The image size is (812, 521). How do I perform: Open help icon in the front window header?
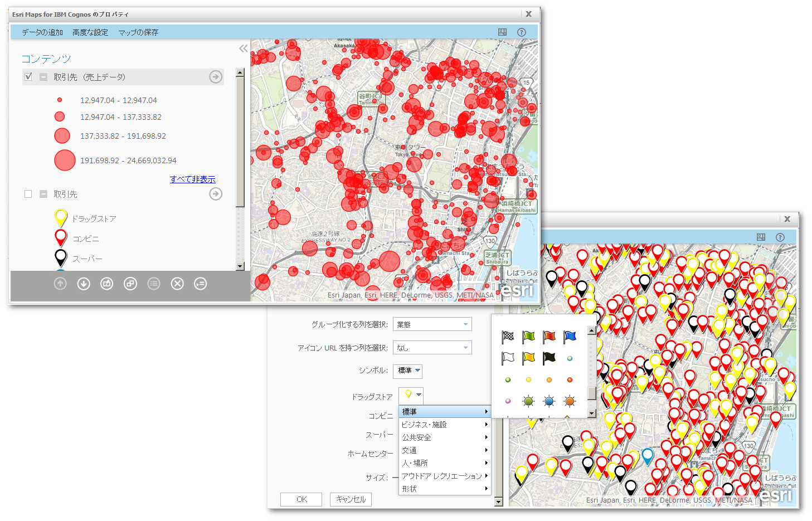pyautogui.click(x=522, y=32)
